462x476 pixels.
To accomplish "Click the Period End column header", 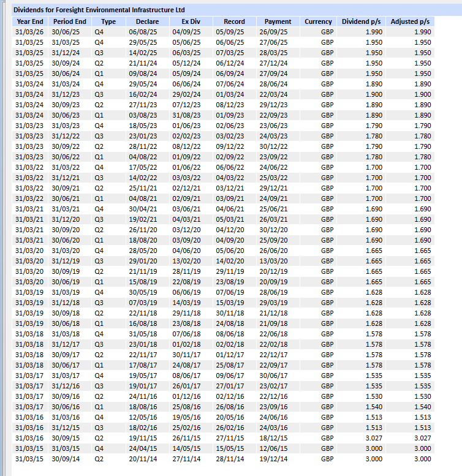I will tap(69, 21).
